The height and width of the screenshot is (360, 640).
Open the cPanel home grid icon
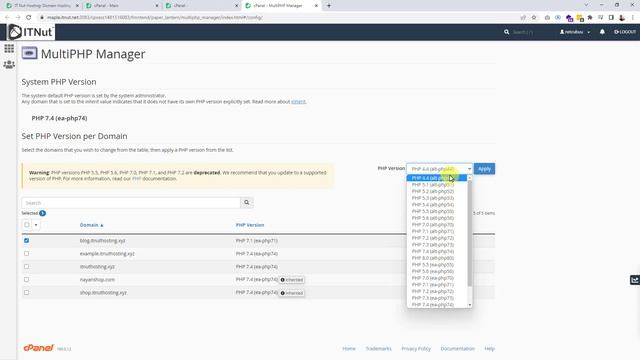[9, 49]
